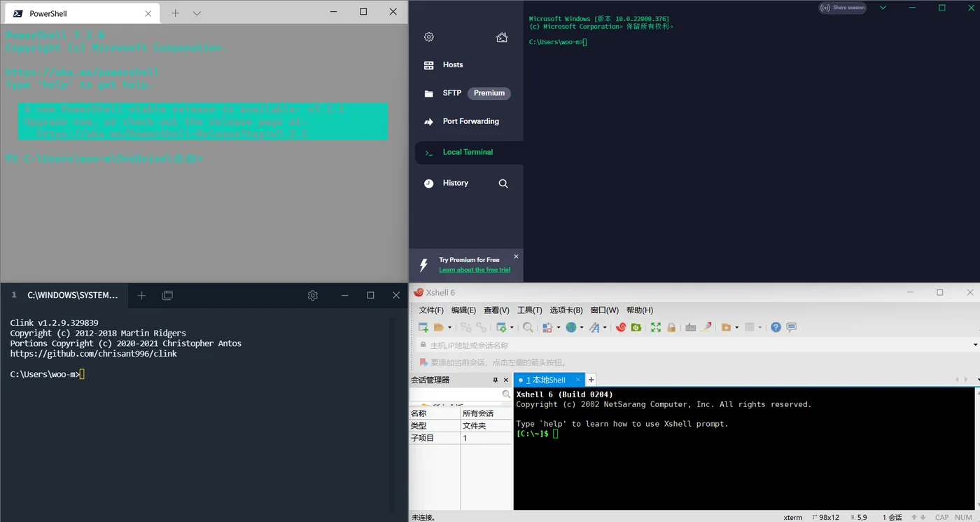
Task: Click the color scheme icon in Xshell toolbar
Action: coord(547,327)
